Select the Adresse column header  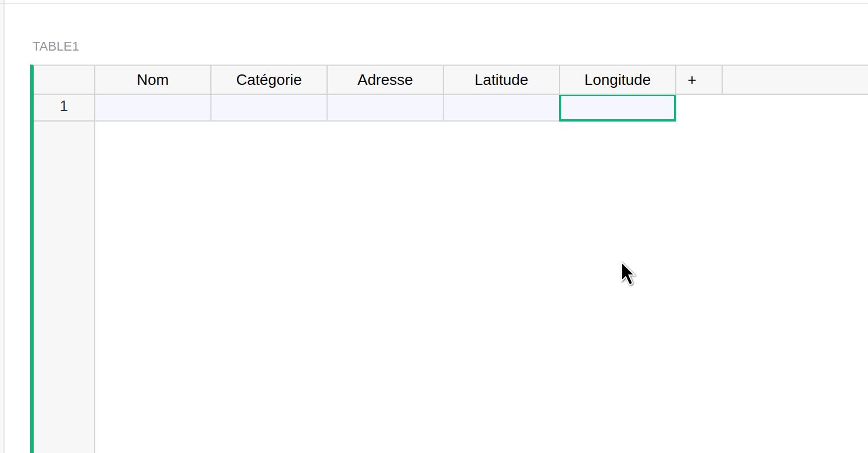pyautogui.click(x=385, y=80)
